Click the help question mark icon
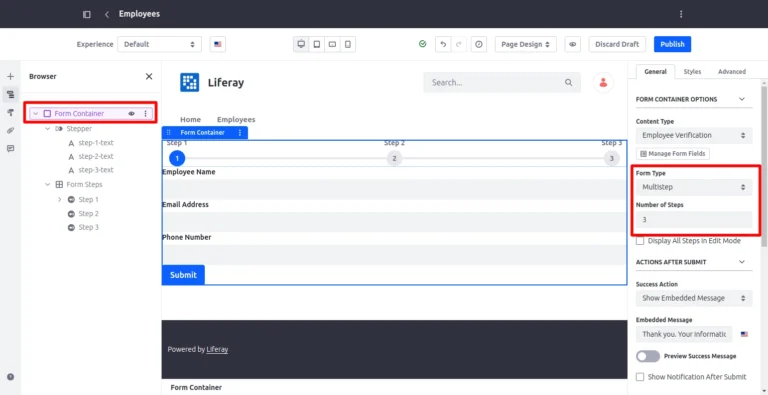This screenshot has height=395, width=768. (10, 377)
